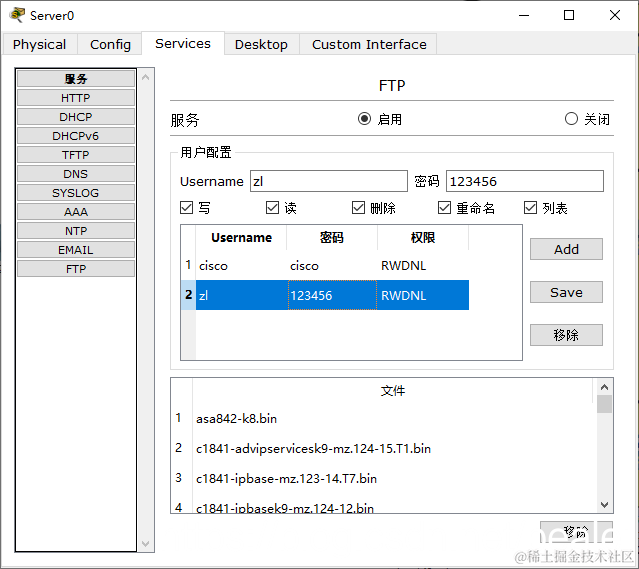The width and height of the screenshot is (639, 569).
Task: Enable FTP service with 启用 radio
Action: (364, 119)
